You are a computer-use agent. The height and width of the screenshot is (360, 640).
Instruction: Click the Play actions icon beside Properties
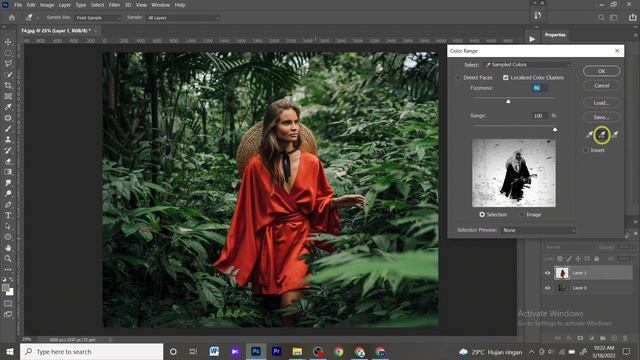pyautogui.click(x=532, y=39)
